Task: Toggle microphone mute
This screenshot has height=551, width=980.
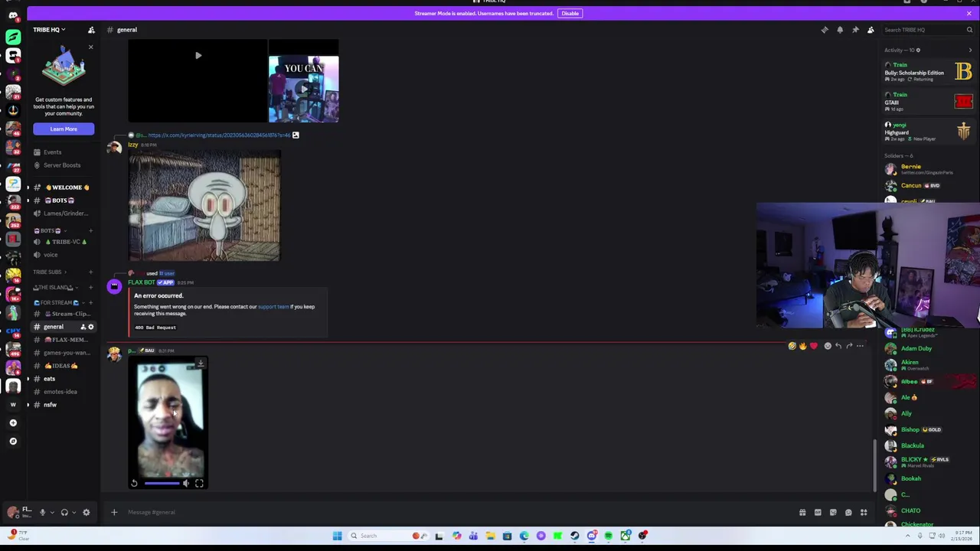Action: [x=42, y=512]
